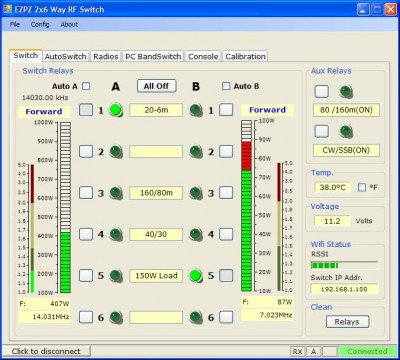Image resolution: width=400 pixels, height=360 pixels.
Task: Toggle switch A relay 2 button
Action: click(x=86, y=151)
